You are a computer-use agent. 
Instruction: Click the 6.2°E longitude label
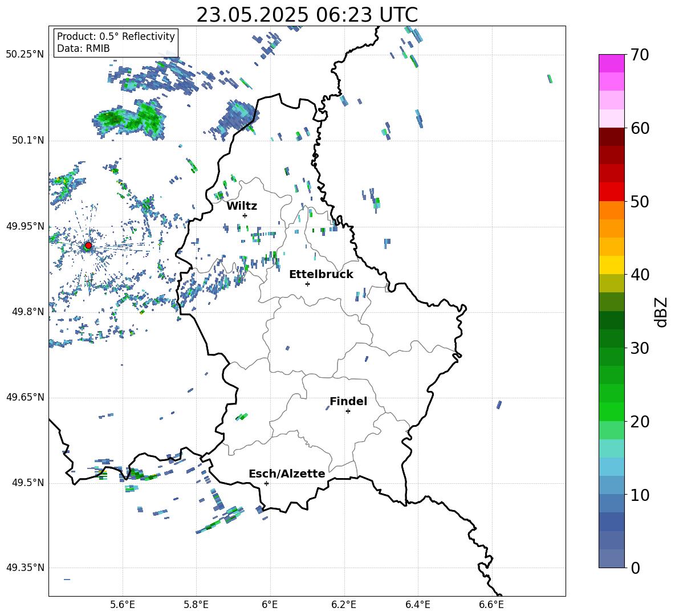344,605
